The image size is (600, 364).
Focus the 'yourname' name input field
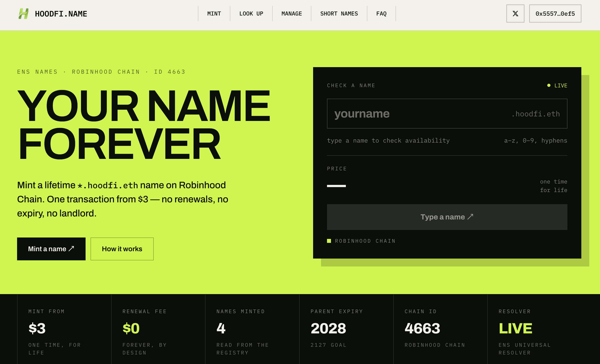pyautogui.click(x=447, y=113)
